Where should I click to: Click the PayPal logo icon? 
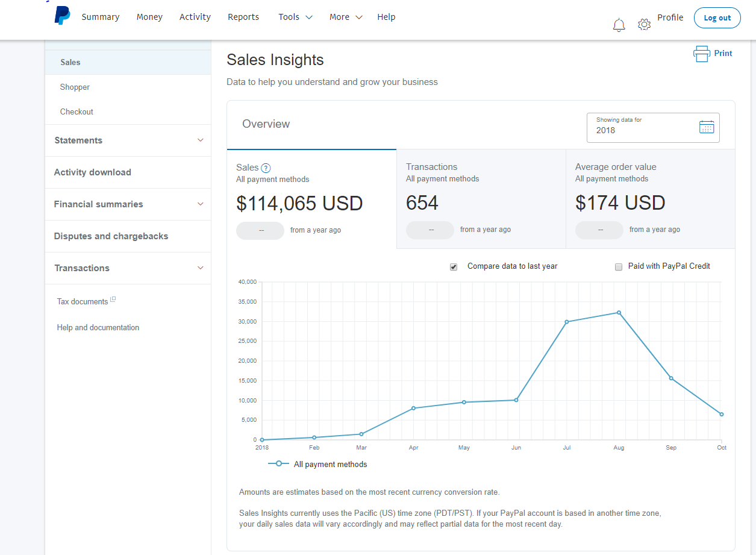(x=62, y=16)
